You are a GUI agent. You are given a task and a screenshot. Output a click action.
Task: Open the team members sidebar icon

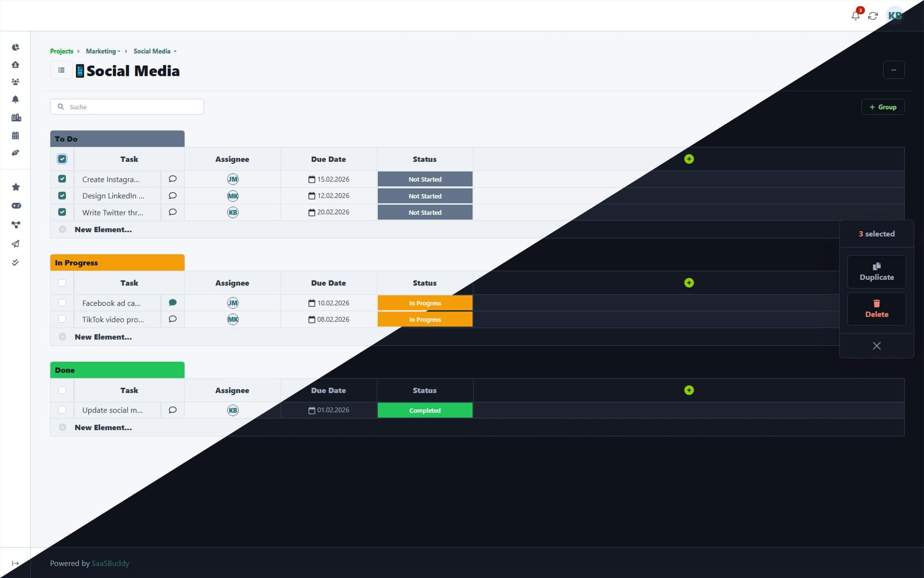pyautogui.click(x=15, y=82)
